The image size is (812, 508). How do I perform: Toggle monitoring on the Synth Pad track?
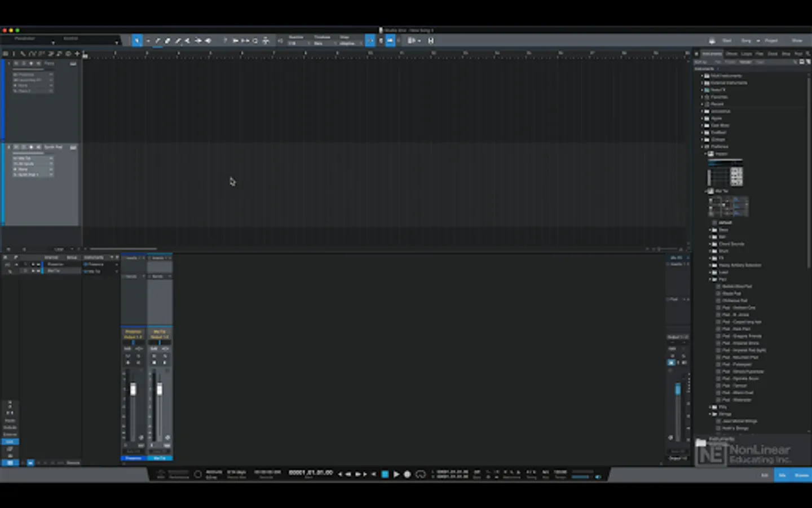38,147
